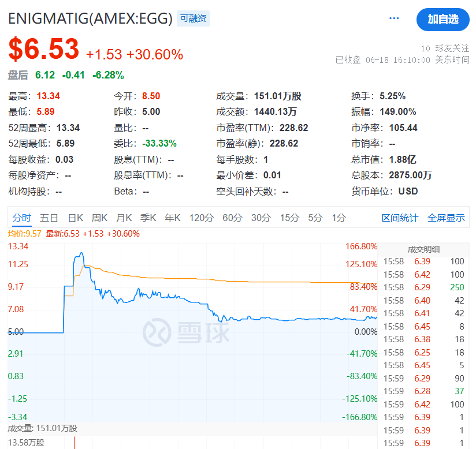This screenshot has height=449, width=476.
Task: Select the 分时 intraday chart tab
Action: [21, 218]
